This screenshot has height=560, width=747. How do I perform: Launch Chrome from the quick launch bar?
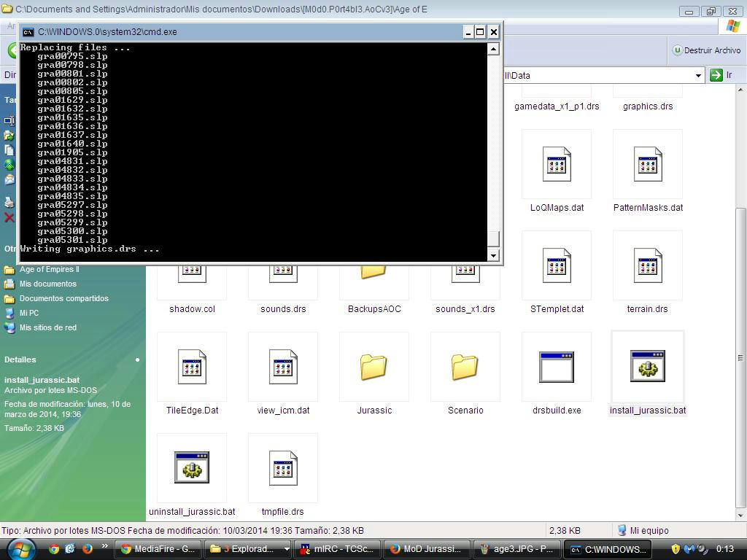(54, 549)
